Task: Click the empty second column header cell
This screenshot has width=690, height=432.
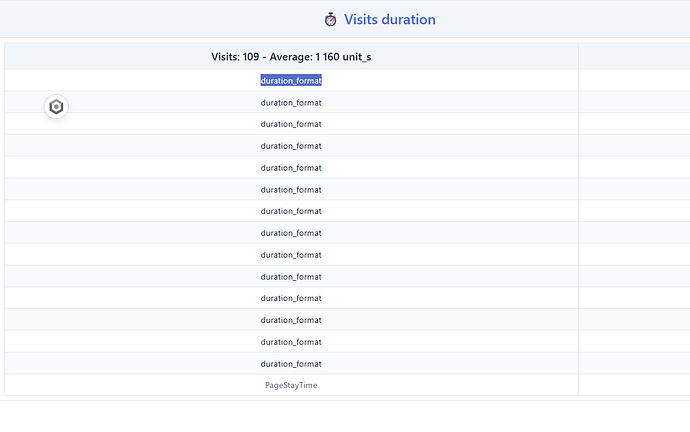Action: tap(634, 57)
